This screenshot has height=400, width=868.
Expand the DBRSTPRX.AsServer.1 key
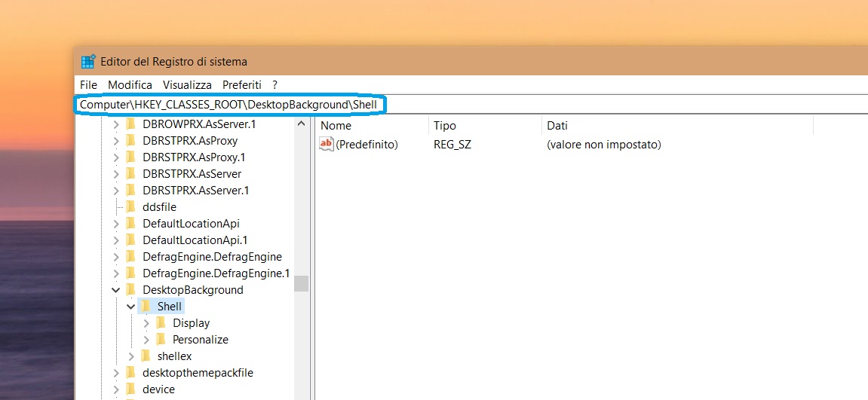[x=115, y=191]
